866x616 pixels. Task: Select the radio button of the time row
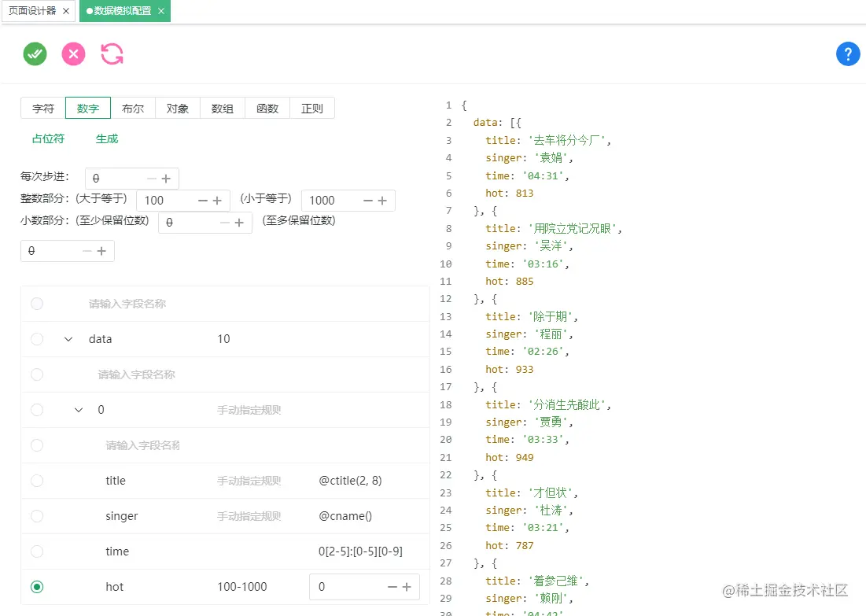(x=37, y=551)
